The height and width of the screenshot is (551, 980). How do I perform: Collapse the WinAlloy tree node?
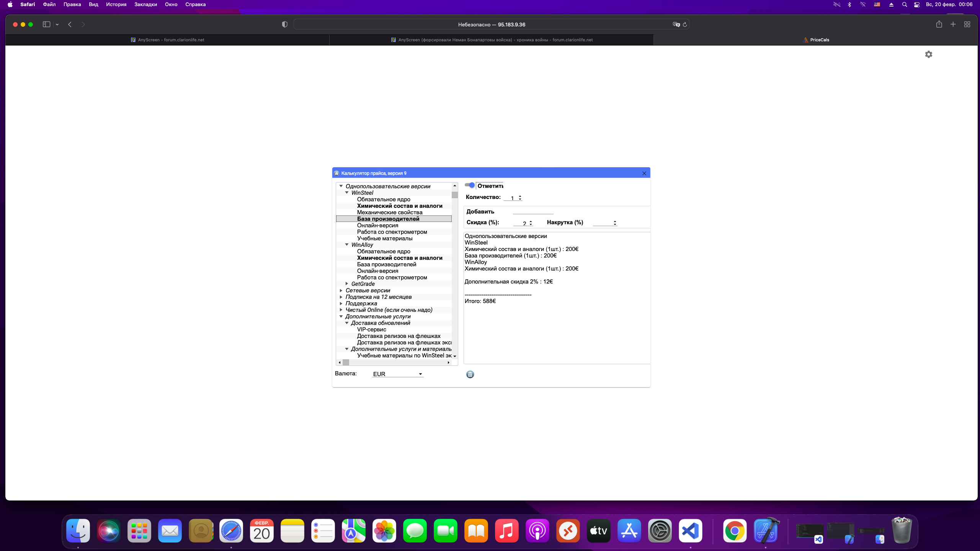[347, 245]
